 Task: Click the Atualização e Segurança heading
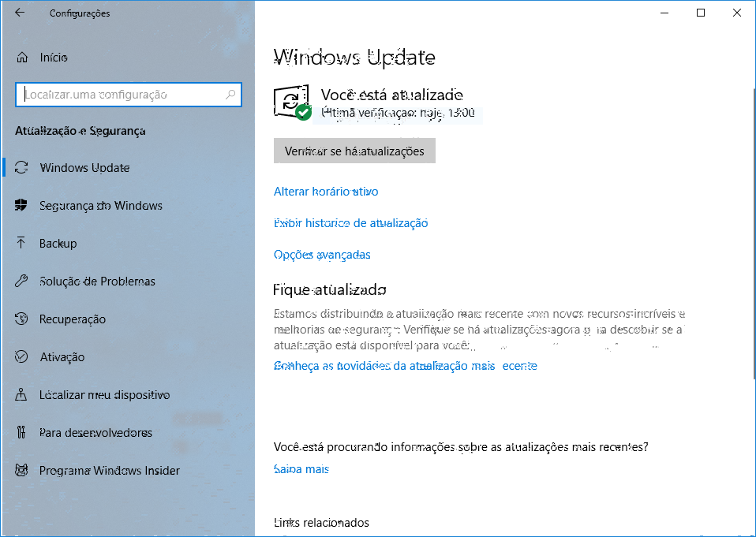(80, 131)
